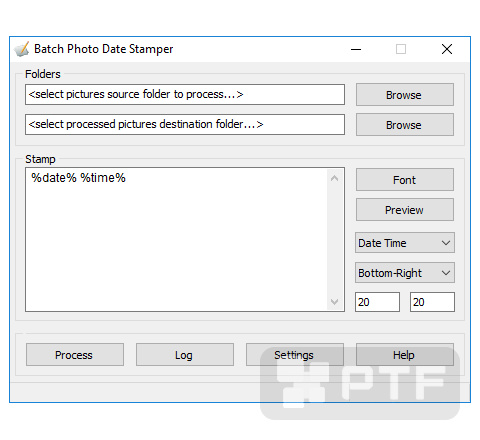
Task: Click the Help button
Action: click(405, 355)
